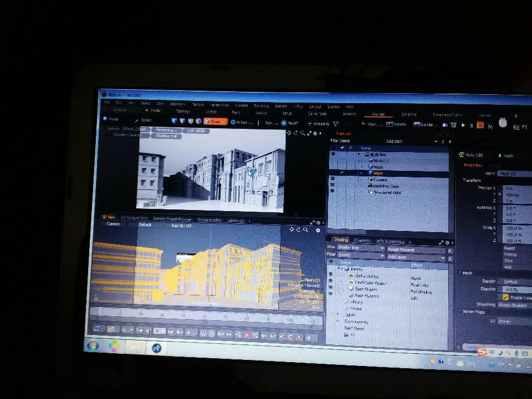The width and height of the screenshot is (532, 399).
Task: Toggle Snapping in the toolbar
Action: pos(318,123)
